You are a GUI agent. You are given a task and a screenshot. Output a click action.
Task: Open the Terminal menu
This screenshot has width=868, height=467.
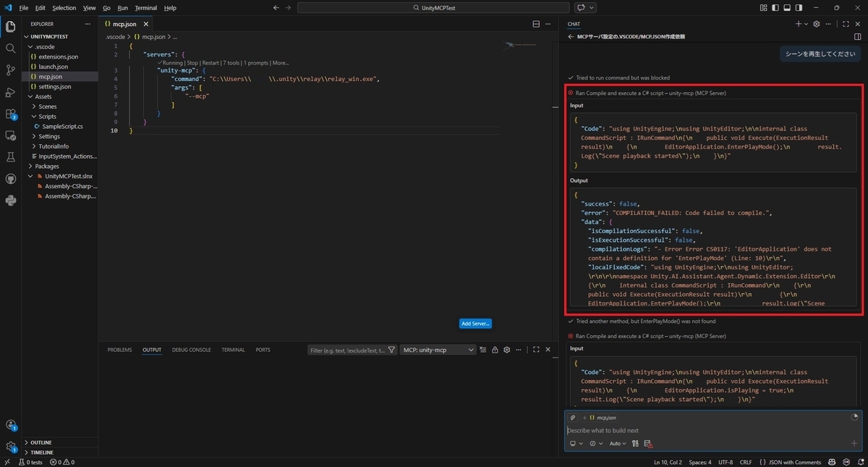(x=145, y=8)
